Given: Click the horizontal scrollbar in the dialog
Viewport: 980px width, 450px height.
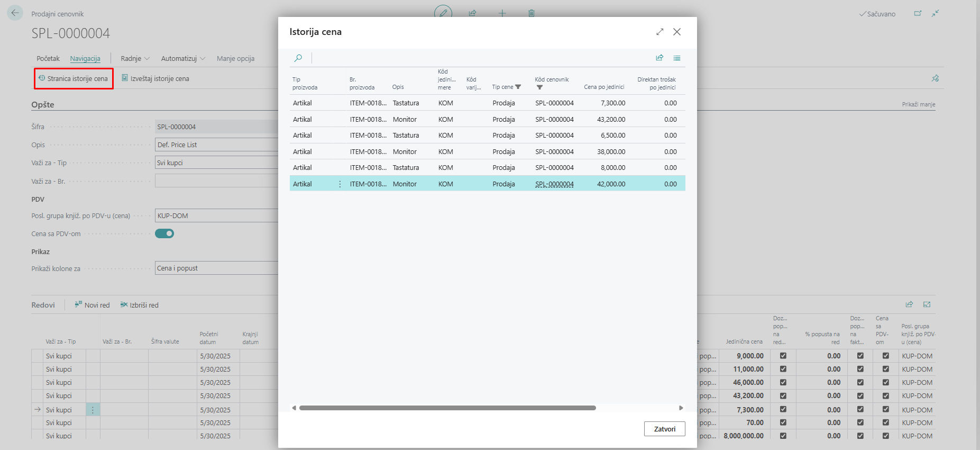Looking at the screenshot, I should click(447, 408).
